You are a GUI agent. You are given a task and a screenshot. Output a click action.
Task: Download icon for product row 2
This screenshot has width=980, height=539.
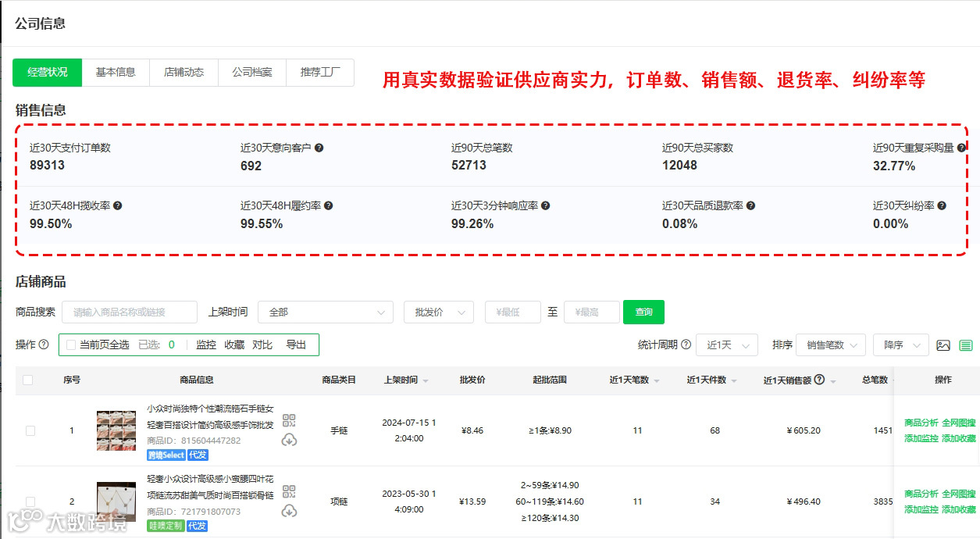click(x=289, y=510)
